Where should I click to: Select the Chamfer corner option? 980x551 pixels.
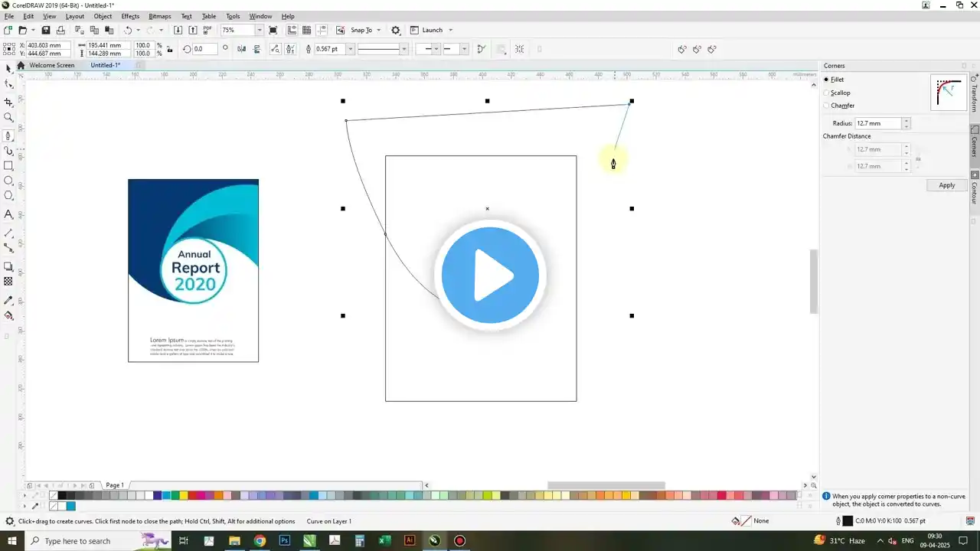[839, 106]
